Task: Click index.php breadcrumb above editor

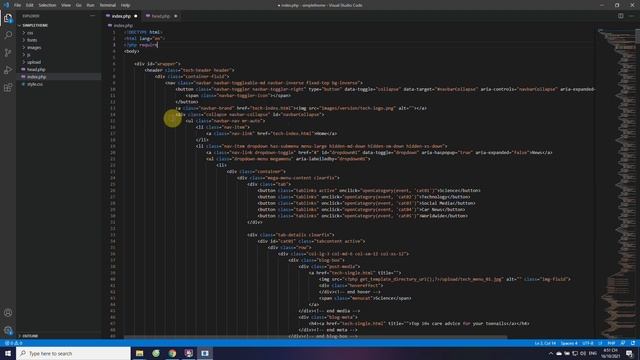Action: click(x=123, y=25)
